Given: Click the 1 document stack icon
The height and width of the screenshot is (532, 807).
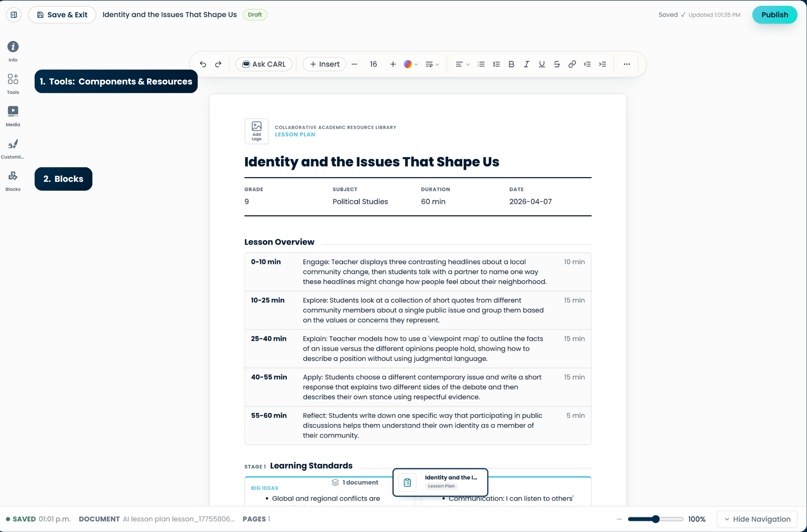Looking at the screenshot, I should (335, 482).
